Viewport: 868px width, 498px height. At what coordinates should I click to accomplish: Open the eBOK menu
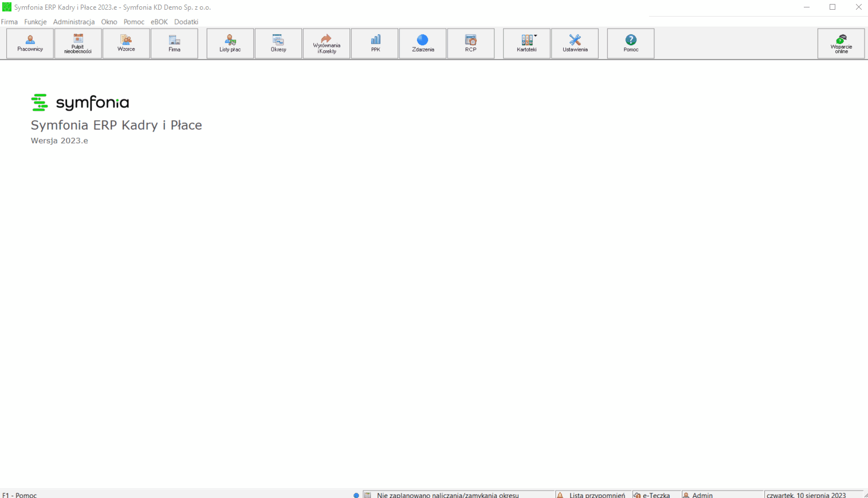(159, 22)
